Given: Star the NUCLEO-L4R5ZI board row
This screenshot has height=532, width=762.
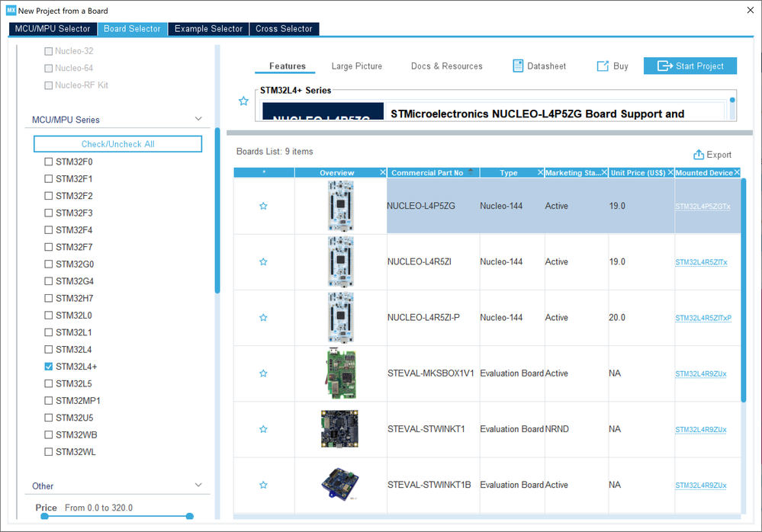Looking at the screenshot, I should 263,262.
